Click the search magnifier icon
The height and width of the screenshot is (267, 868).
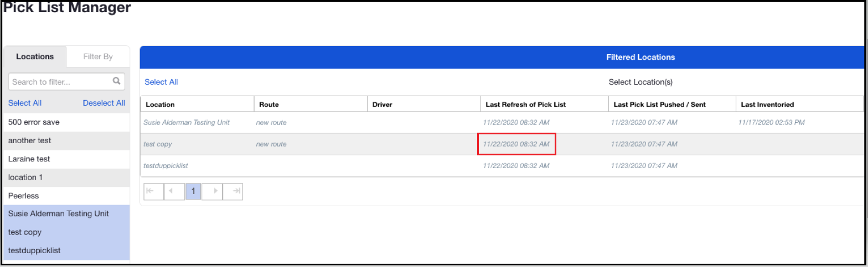click(x=116, y=81)
